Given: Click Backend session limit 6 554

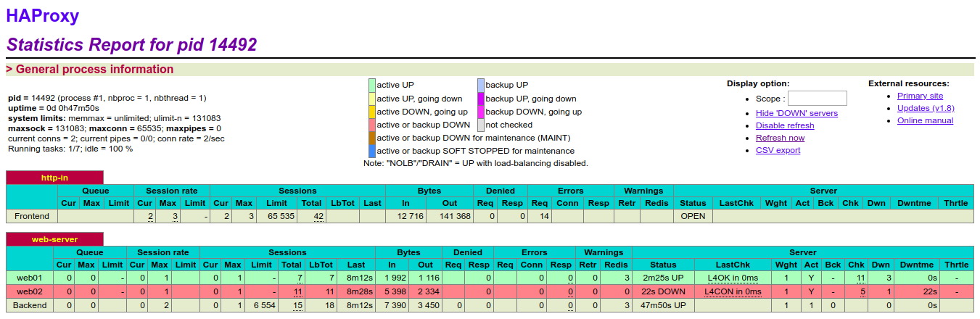Looking at the screenshot, I should click(x=265, y=305).
